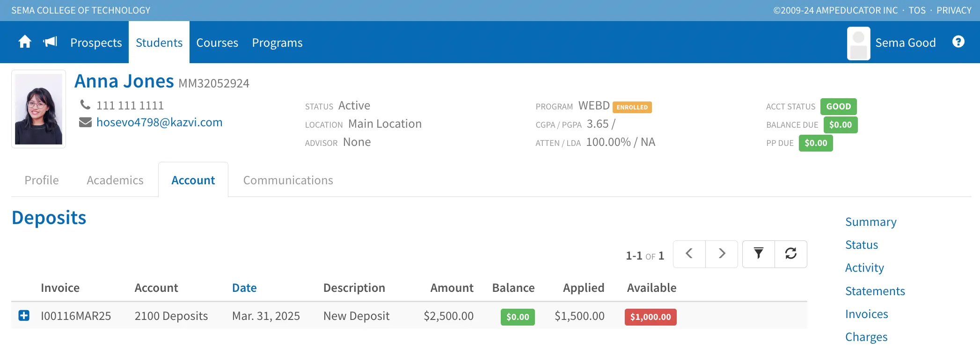
Task: Go to previous page of deposits
Action: [x=689, y=254]
